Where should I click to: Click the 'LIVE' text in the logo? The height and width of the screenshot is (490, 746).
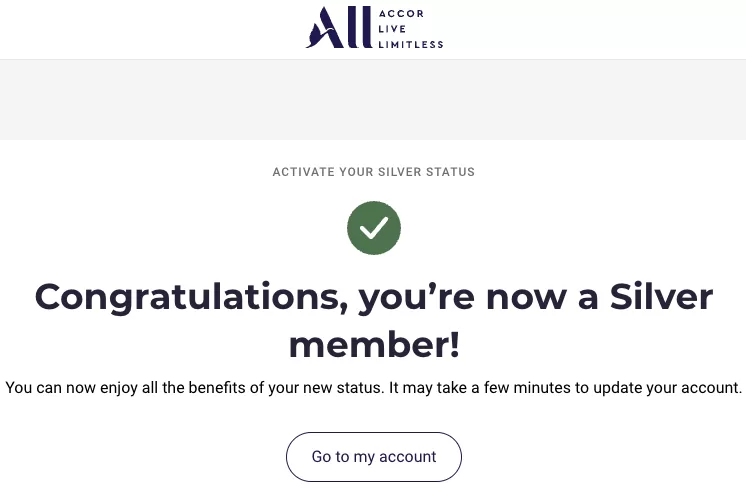pos(392,29)
